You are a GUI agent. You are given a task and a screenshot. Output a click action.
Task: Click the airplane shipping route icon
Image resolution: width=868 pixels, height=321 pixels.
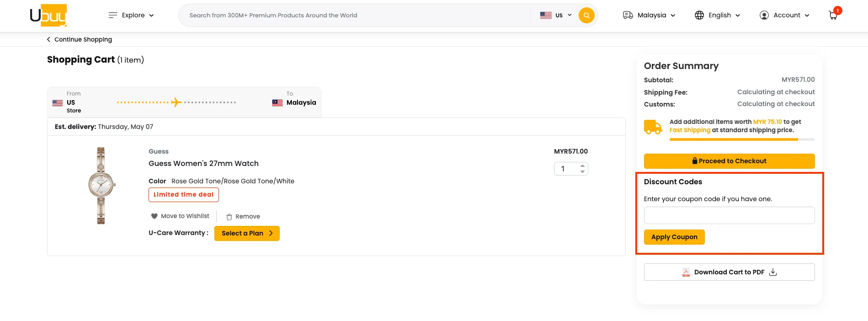pyautogui.click(x=176, y=102)
